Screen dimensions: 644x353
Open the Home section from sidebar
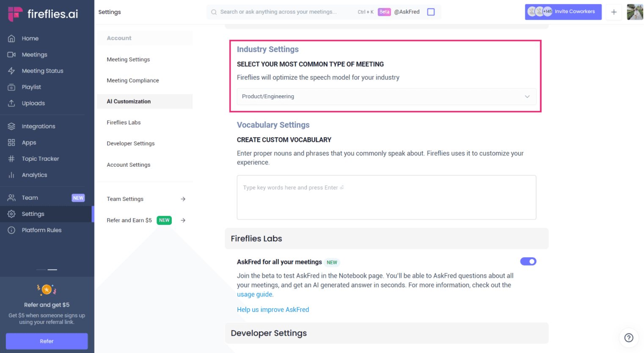click(x=30, y=38)
